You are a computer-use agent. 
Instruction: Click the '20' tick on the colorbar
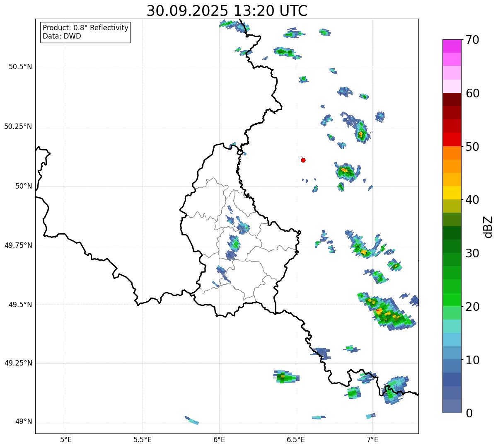(x=472, y=307)
